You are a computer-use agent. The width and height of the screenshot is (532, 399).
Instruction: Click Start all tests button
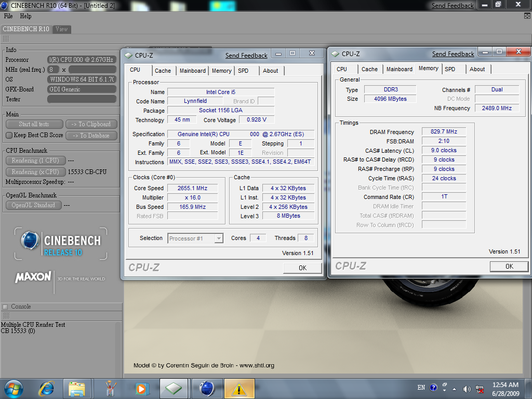tap(34, 124)
